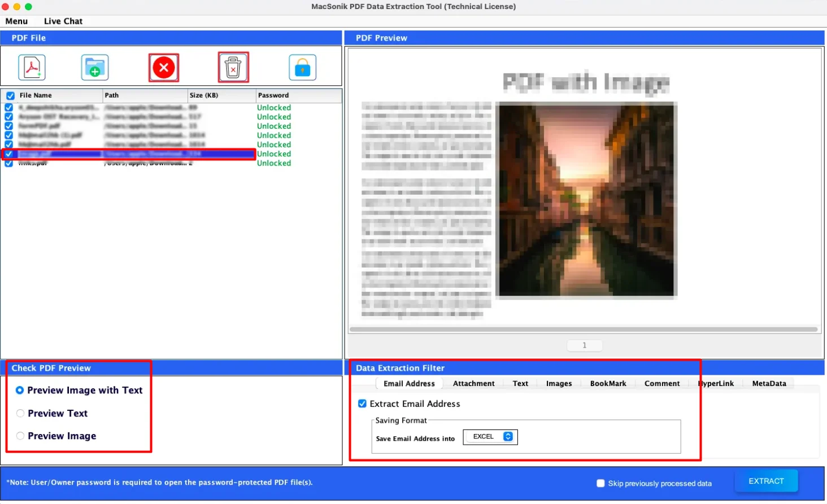Enable Skip previously processed data
This screenshot has height=504, width=827.
pos(600,483)
